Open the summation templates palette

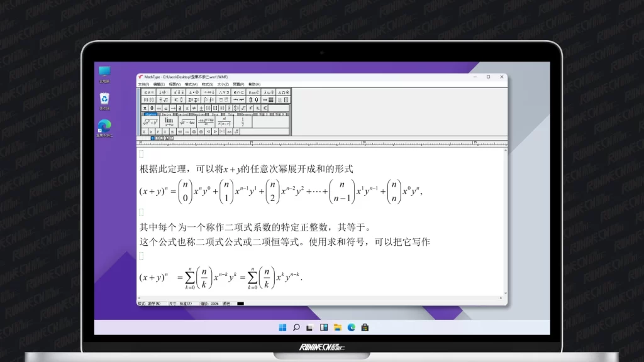coord(193,99)
